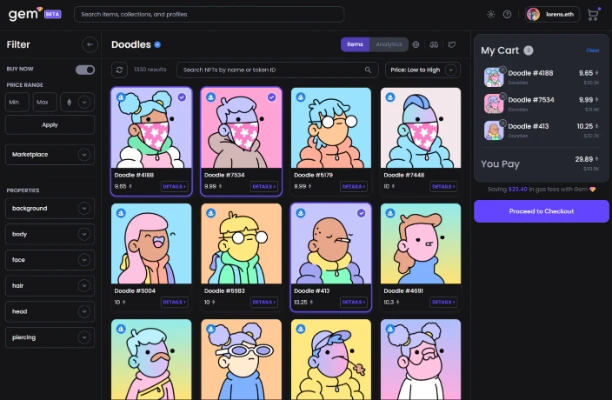
Task: Open the Doodle #5179 thumbnail
Action: 331,128
